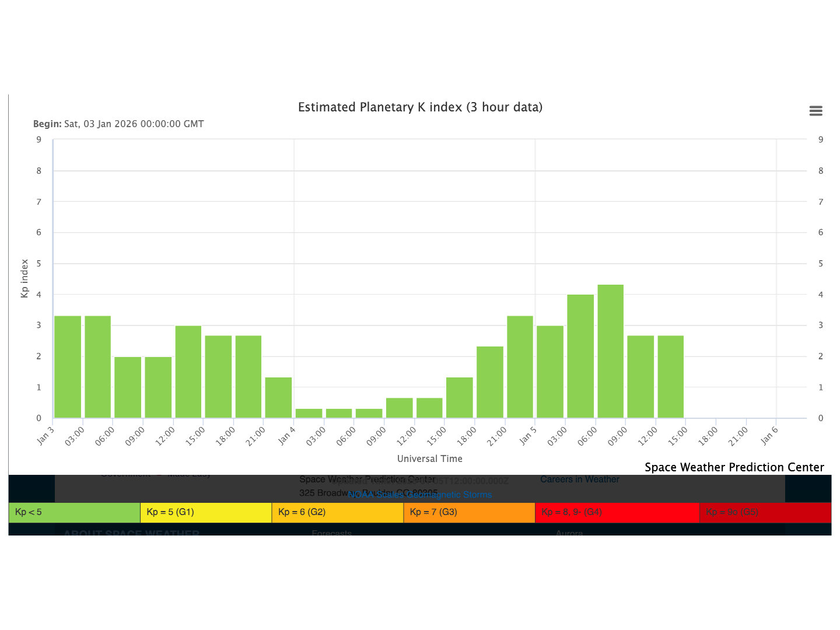The image size is (840, 630).
Task: Click the Kp = 6 (G2) legend box
Action: click(337, 512)
